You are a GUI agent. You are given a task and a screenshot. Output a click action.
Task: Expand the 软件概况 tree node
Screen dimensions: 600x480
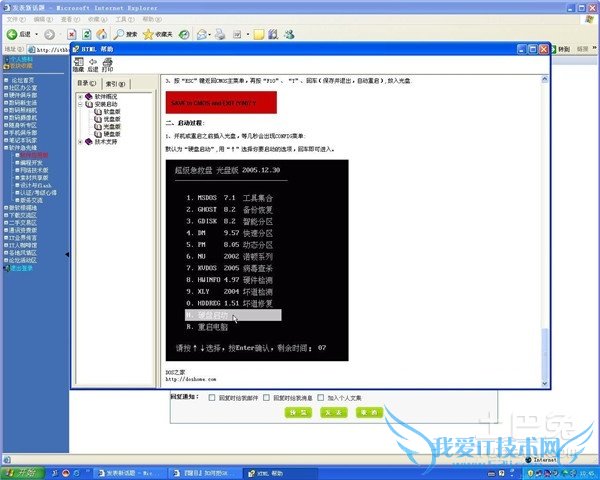(80, 96)
